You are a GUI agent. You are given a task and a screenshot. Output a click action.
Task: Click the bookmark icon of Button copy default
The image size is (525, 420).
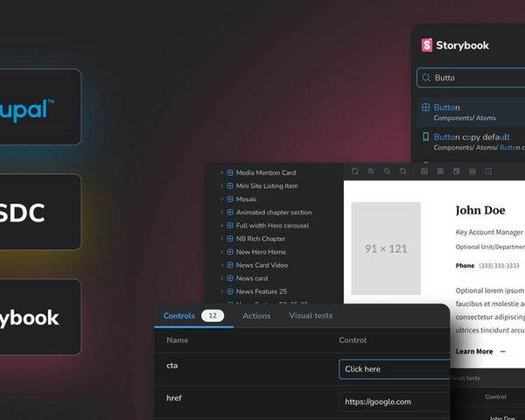(425, 136)
